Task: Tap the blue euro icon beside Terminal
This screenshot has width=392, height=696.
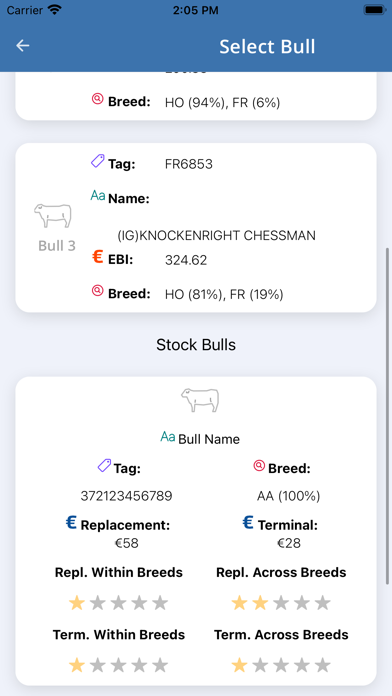Action: click(x=248, y=522)
